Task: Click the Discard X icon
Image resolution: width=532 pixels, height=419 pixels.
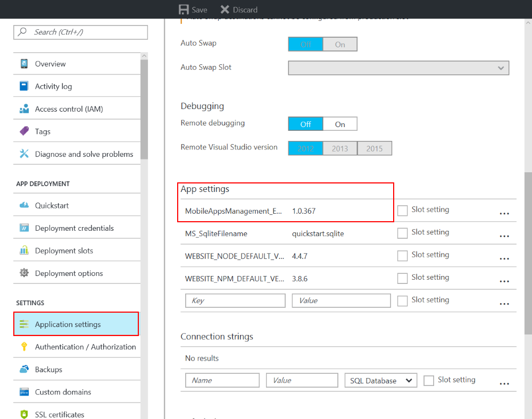Action: pyautogui.click(x=225, y=10)
